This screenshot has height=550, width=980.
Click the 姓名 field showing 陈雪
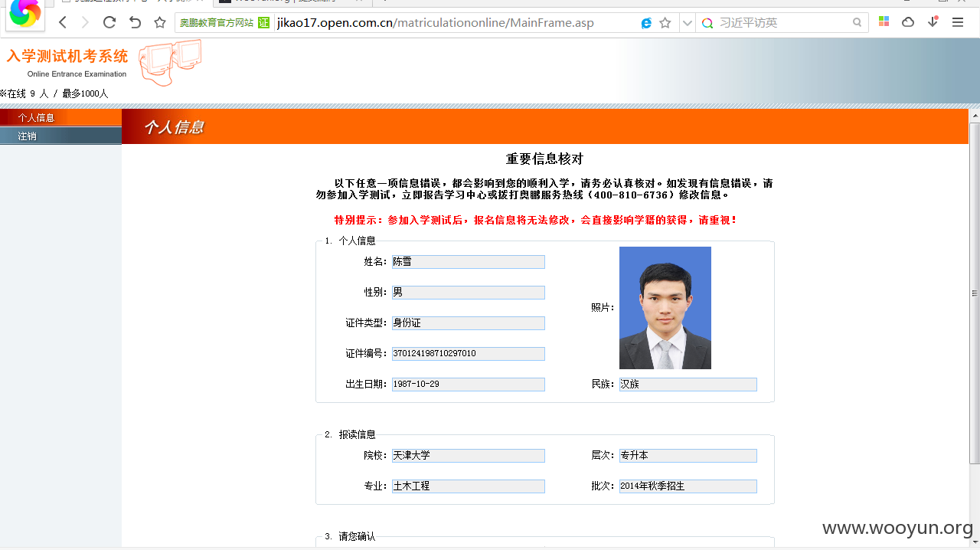[469, 262]
